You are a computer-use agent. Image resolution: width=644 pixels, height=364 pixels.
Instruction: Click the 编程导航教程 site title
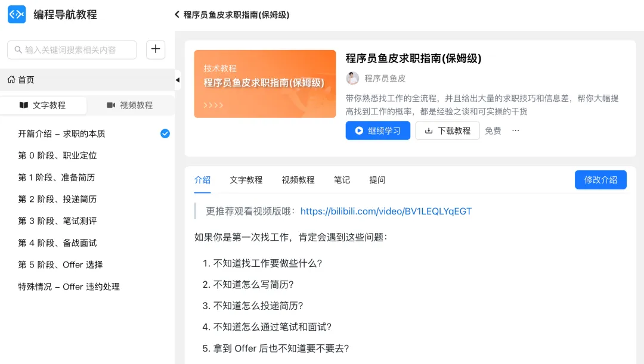point(66,15)
